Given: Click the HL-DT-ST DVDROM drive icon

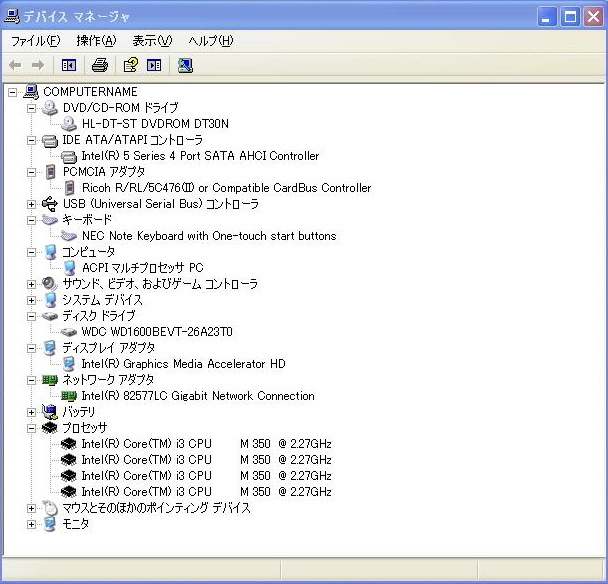Looking at the screenshot, I should click(69, 124).
